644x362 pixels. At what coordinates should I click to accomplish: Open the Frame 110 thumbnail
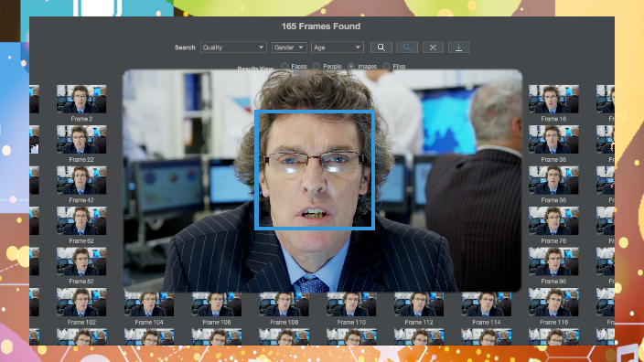click(351, 304)
